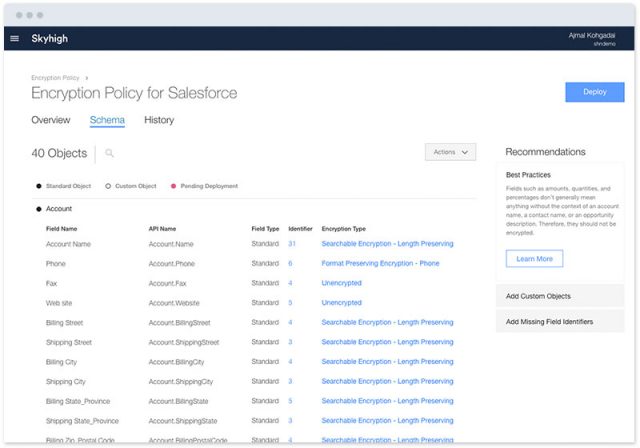Click Unencrypted link for Fax

point(342,283)
